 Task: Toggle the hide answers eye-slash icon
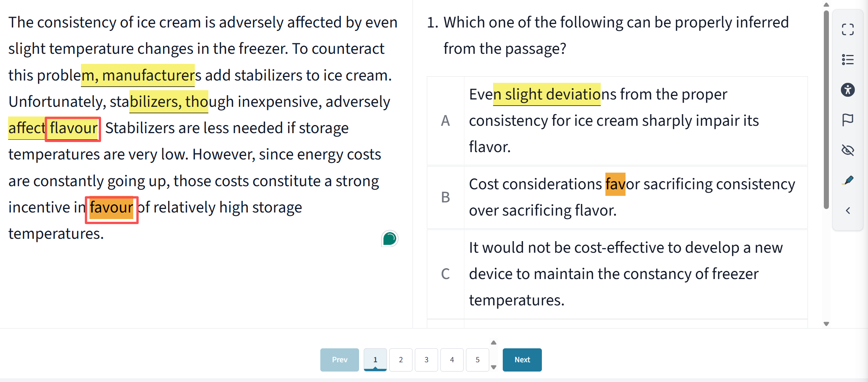pyautogui.click(x=847, y=150)
